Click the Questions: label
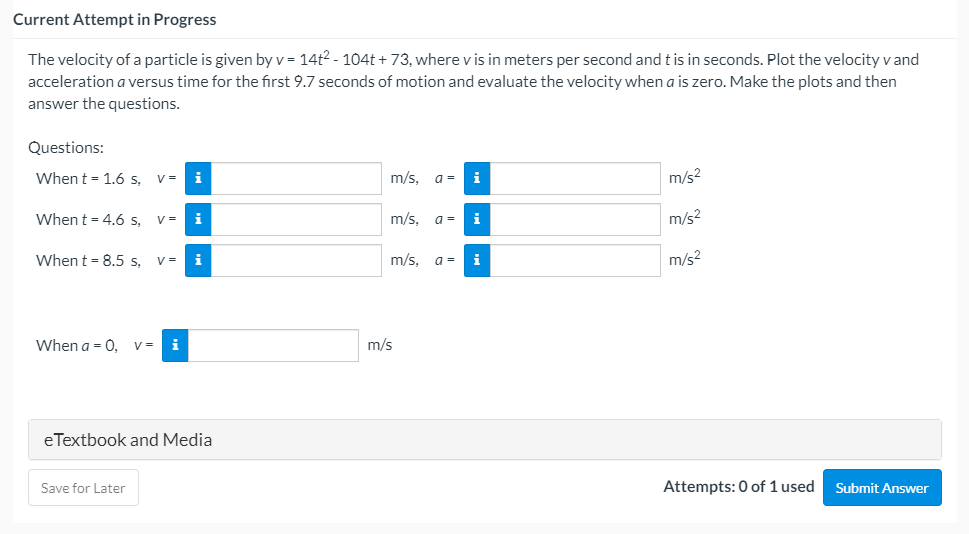969x534 pixels. click(x=66, y=147)
